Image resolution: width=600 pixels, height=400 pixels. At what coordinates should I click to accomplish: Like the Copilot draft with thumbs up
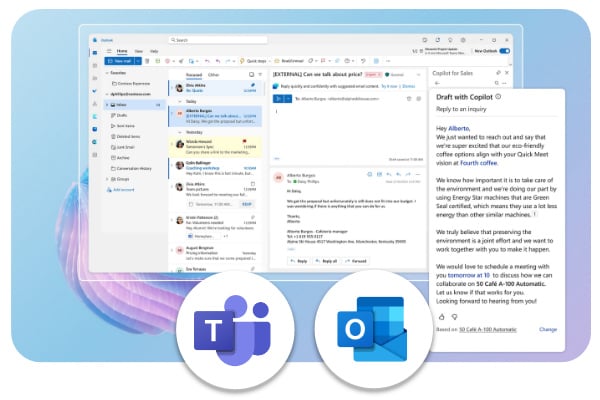[x=442, y=317]
